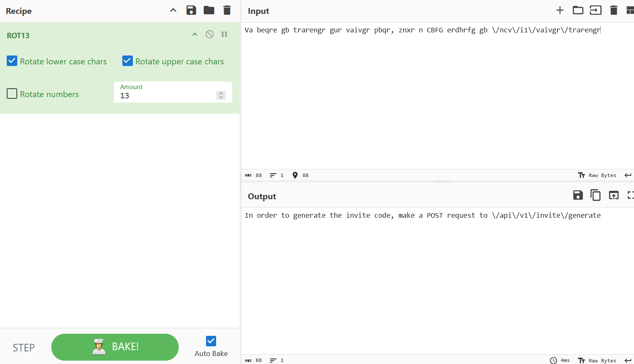The height and width of the screenshot is (364, 634).
Task: Toggle the Auto Bake checkbox
Action: (x=211, y=341)
